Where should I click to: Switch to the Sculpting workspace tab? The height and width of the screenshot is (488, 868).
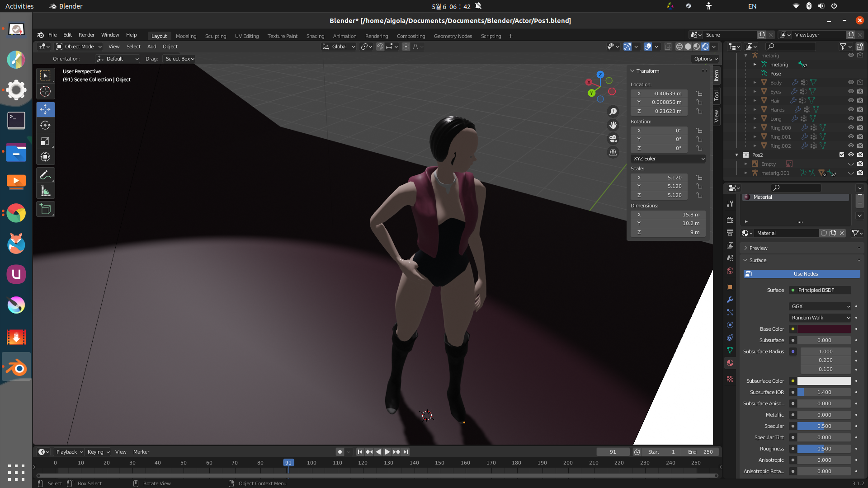coord(215,36)
